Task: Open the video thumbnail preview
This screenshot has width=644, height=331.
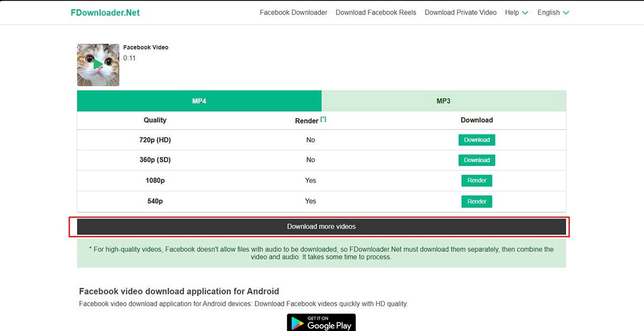Action: (x=98, y=64)
